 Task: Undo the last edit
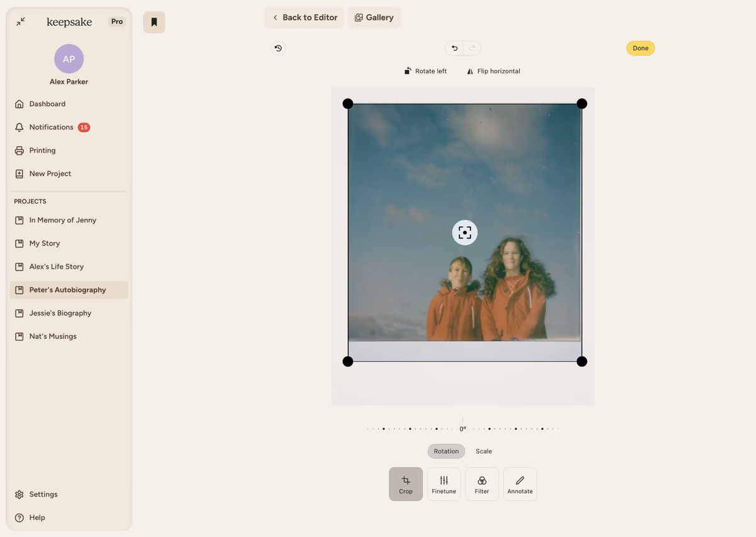point(454,48)
